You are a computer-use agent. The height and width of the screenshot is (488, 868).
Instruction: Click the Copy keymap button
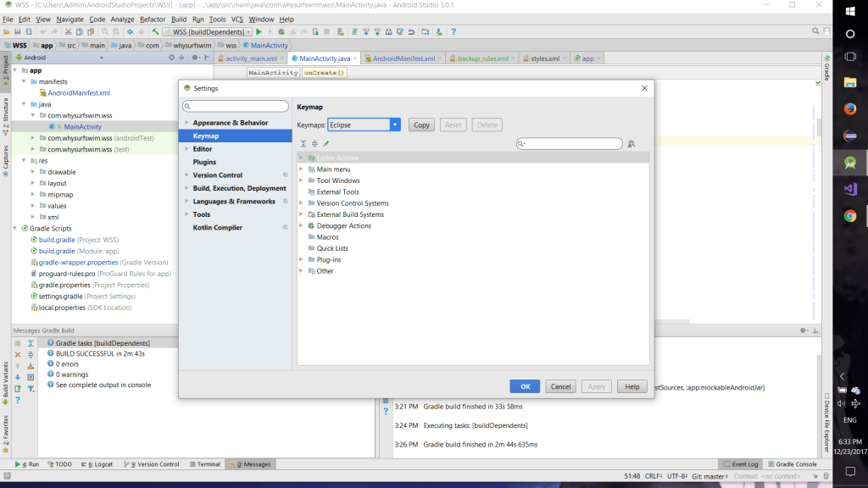421,125
